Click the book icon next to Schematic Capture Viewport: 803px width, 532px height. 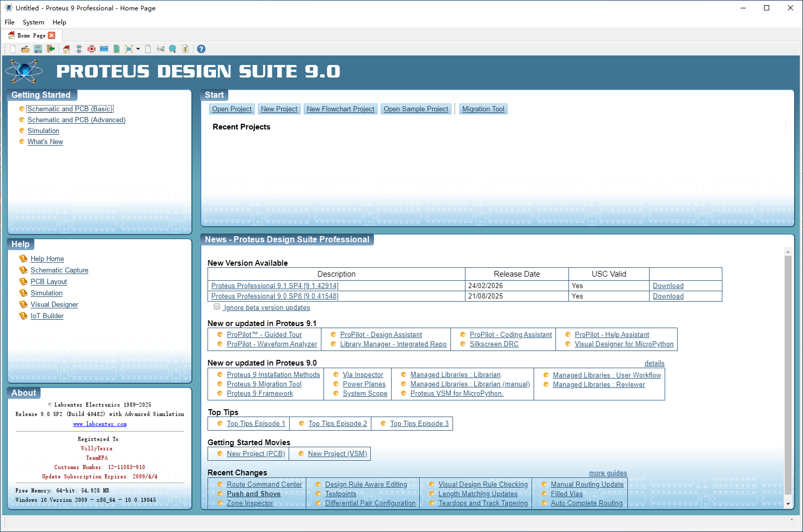(x=23, y=270)
